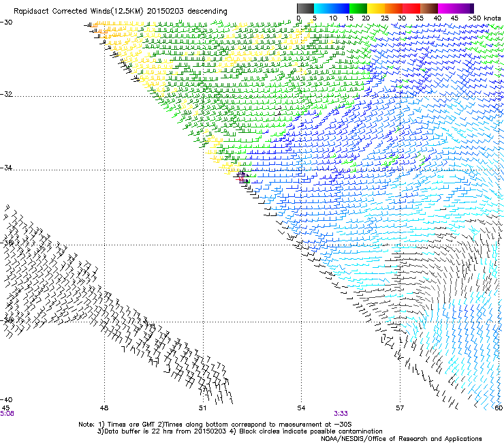Click the "Rapidscat Corrected Winds(12.5KM)" title text

(x=78, y=12)
